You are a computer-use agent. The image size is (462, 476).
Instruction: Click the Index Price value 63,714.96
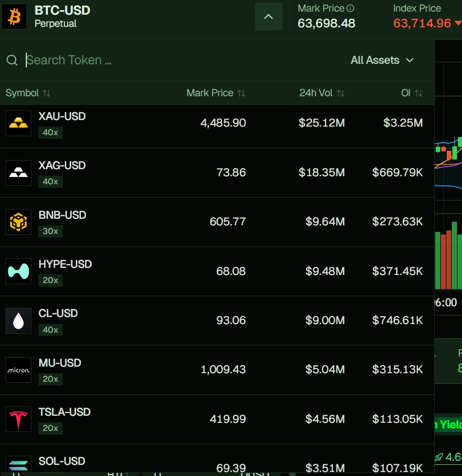422,23
